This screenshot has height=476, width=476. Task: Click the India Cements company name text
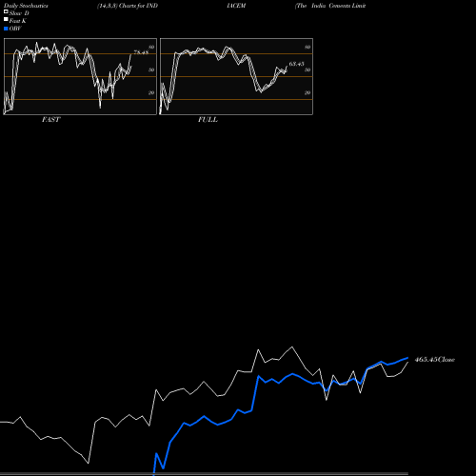tap(330, 6)
